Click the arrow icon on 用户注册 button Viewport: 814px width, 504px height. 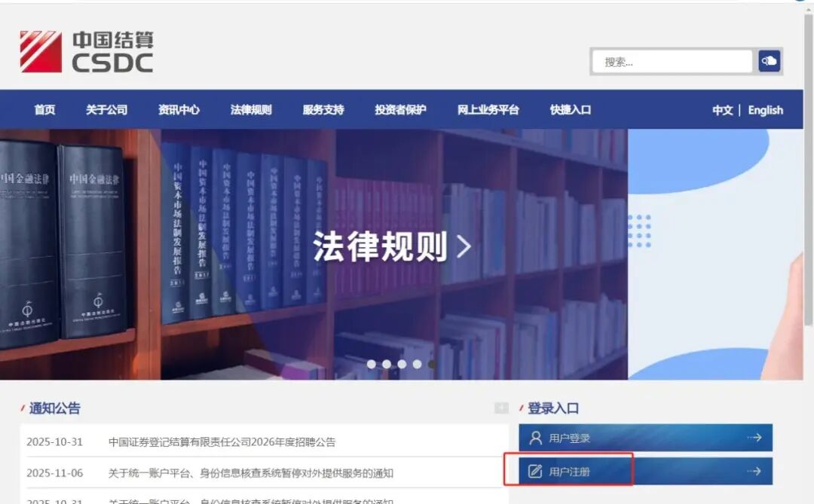[754, 471]
